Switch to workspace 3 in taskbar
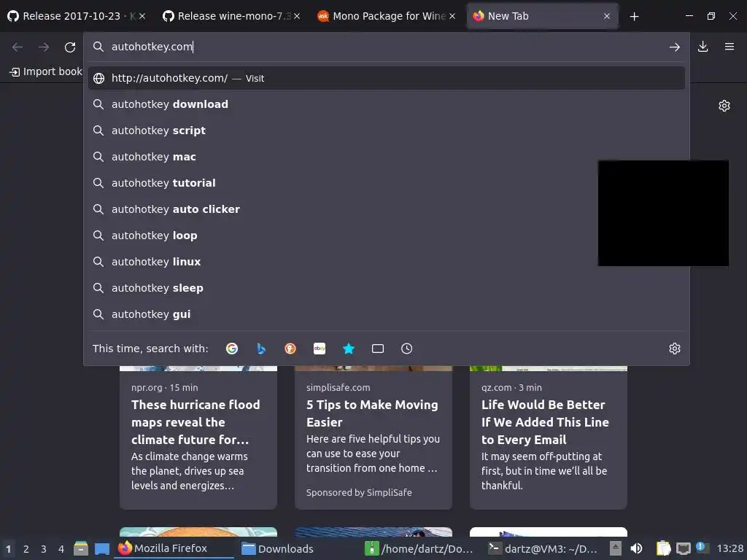 coord(44,549)
